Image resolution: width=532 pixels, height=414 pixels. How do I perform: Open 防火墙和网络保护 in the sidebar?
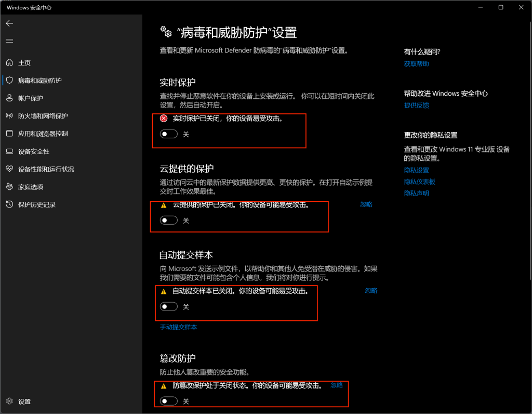click(x=43, y=116)
